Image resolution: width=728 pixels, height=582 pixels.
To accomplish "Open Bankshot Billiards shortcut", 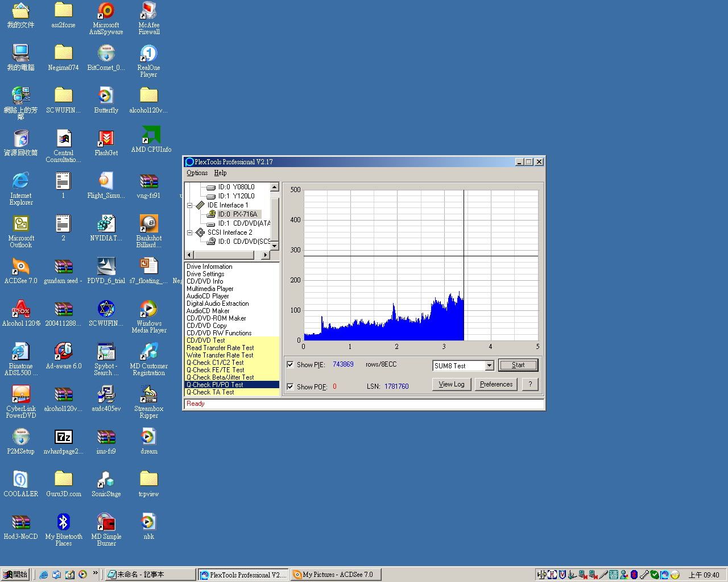I will pos(148,232).
